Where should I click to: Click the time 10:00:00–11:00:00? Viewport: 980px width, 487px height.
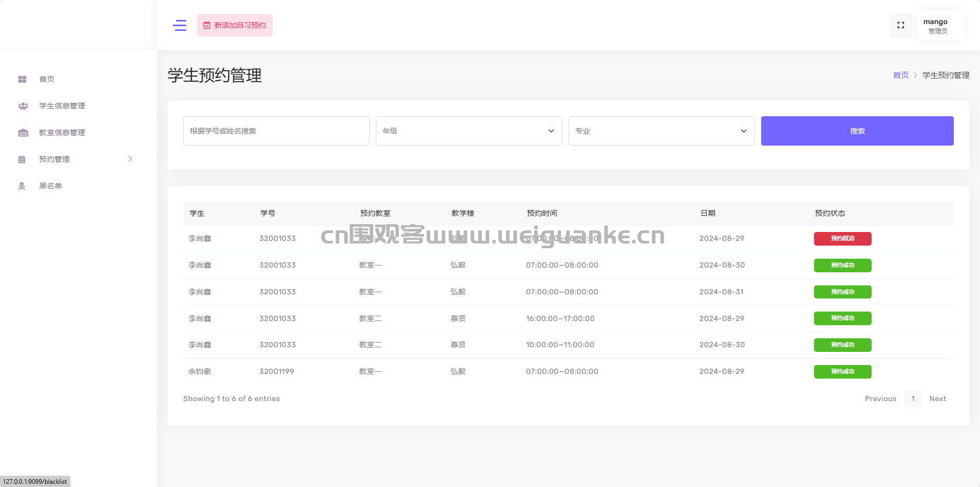[x=560, y=345]
